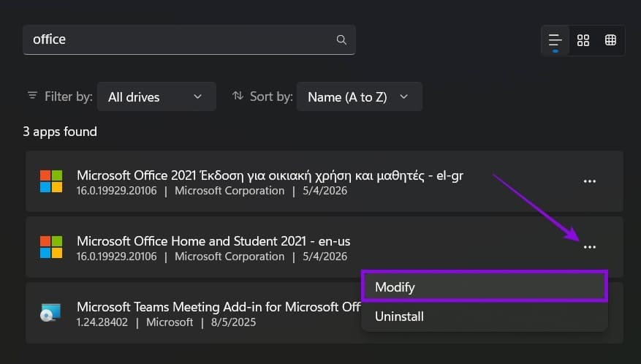Switch to table view layout
Image resolution: width=641 pixels, height=364 pixels.
(610, 40)
